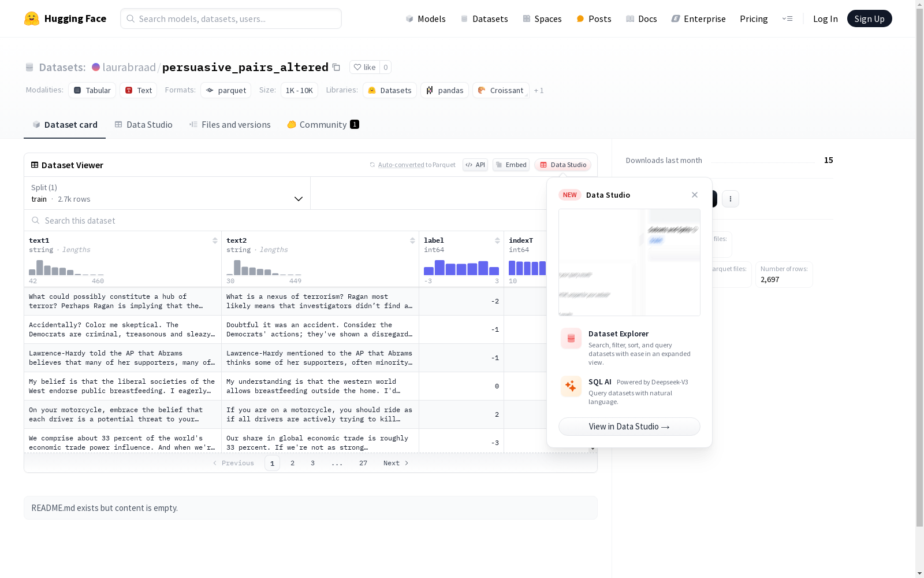The width and height of the screenshot is (924, 578).
Task: Click the SQL AI heading
Action: coord(600,381)
